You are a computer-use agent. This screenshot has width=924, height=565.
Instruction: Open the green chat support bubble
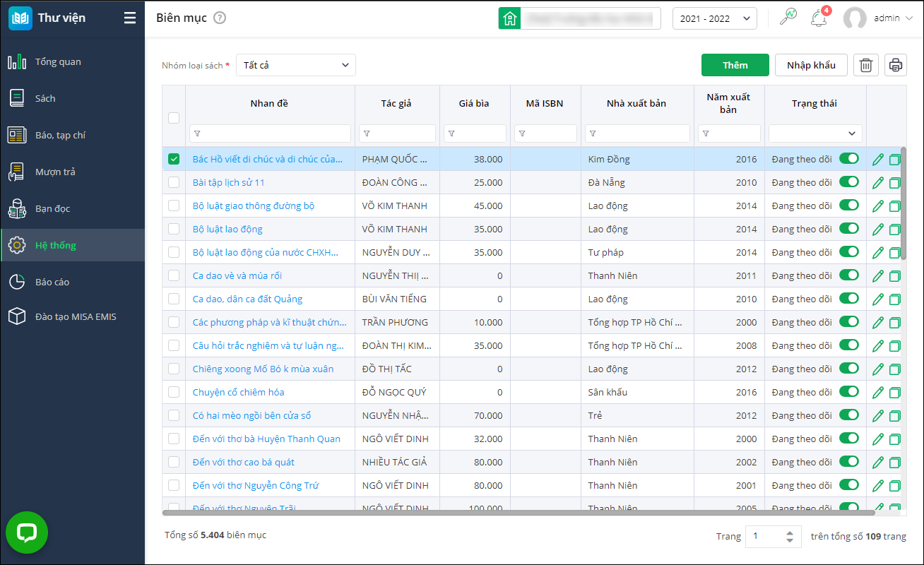tap(27, 533)
